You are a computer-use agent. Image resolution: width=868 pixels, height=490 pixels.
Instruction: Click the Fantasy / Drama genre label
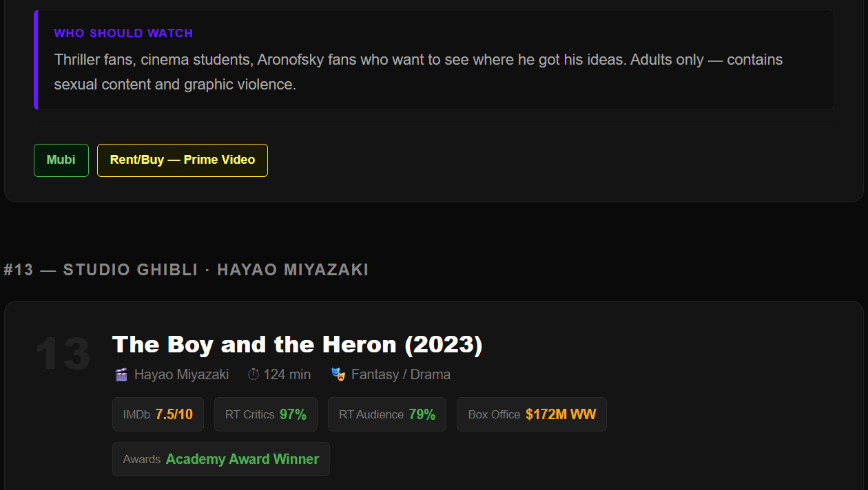click(x=401, y=374)
